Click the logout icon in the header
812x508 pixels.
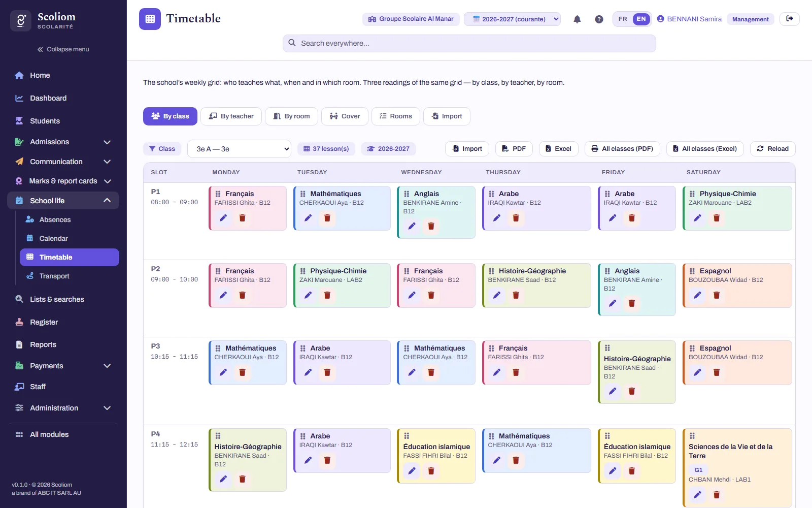(790, 19)
